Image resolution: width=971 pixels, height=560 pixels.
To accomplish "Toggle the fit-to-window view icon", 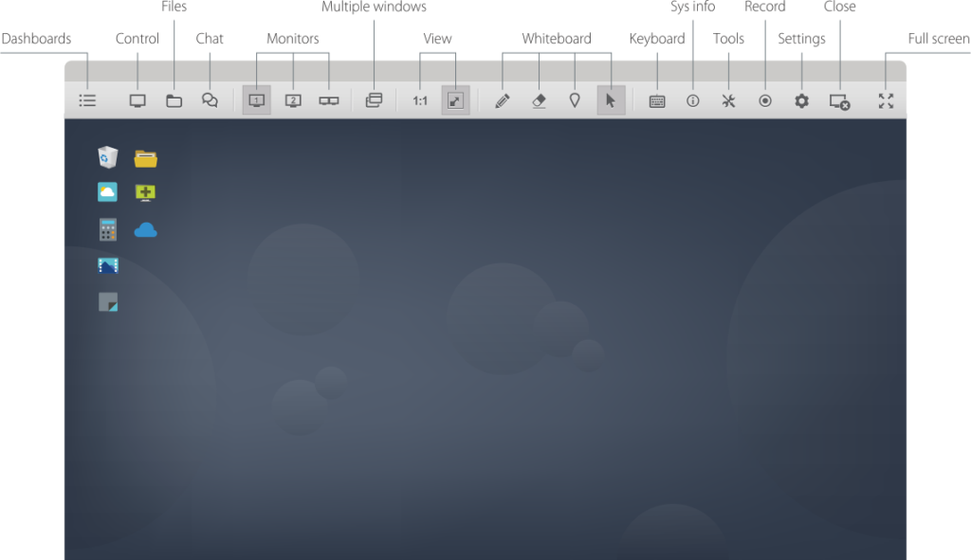I will click(x=455, y=100).
